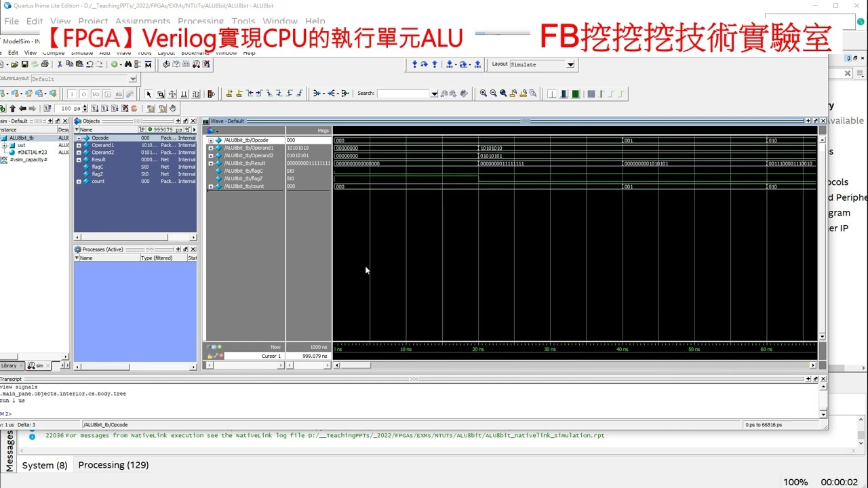Open the Processing (129) messages tab

(113, 465)
